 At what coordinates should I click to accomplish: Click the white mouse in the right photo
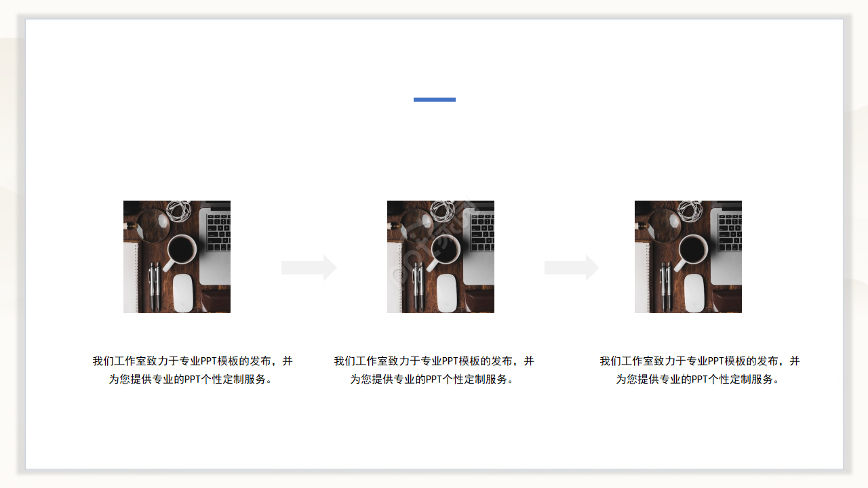(694, 293)
